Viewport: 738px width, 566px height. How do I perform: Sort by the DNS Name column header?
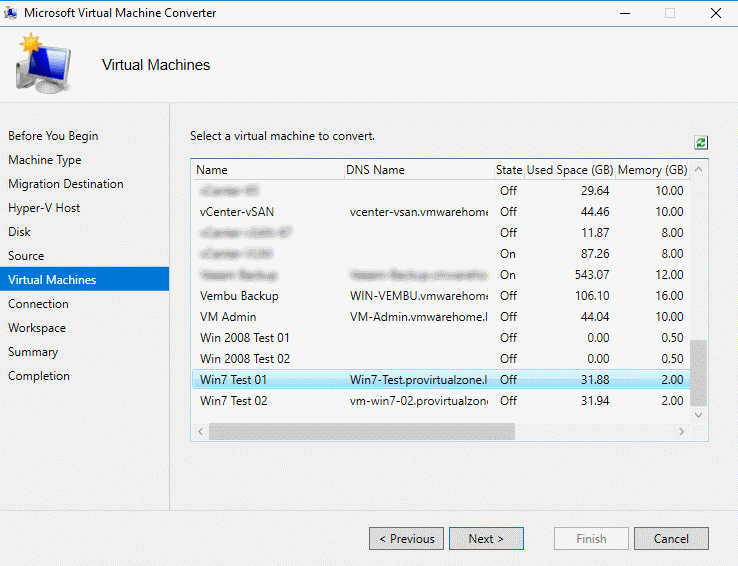click(x=418, y=170)
